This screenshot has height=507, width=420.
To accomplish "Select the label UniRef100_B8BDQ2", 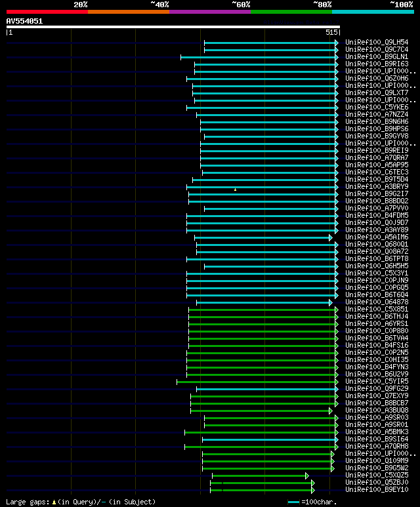I will (x=377, y=201).
